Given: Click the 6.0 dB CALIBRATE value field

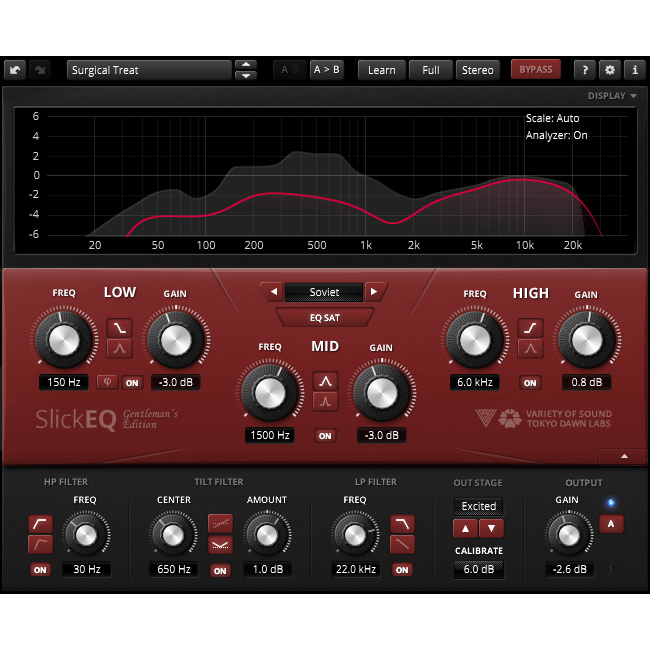Looking at the screenshot, I should click(x=478, y=569).
